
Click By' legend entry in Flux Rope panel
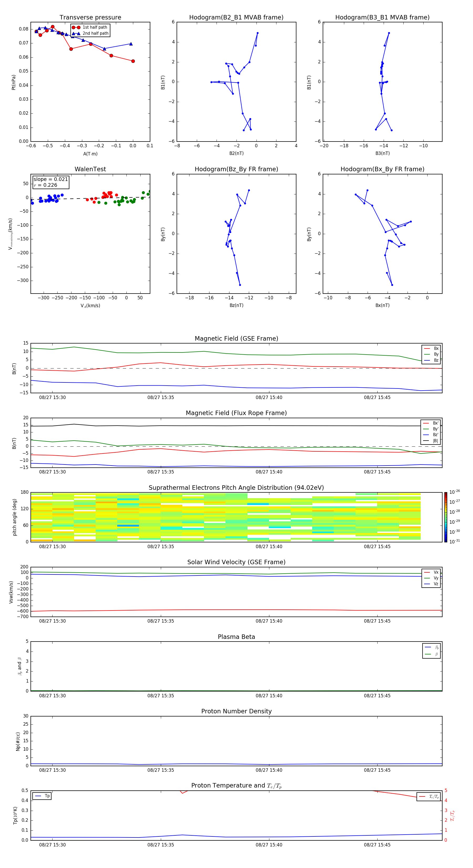pos(431,429)
